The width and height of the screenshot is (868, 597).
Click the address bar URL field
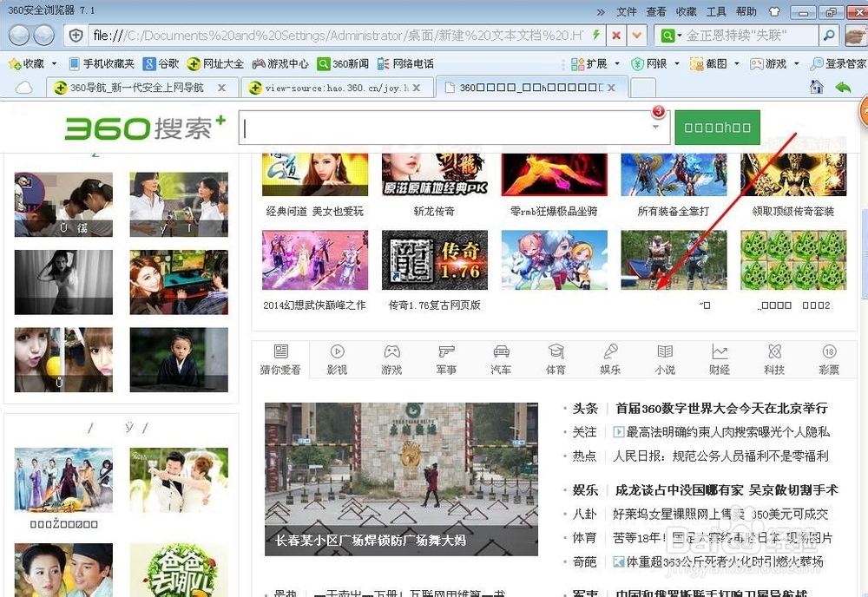(x=338, y=36)
